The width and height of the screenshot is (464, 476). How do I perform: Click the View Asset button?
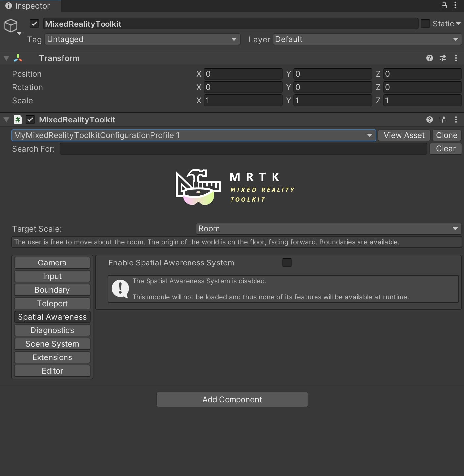404,135
